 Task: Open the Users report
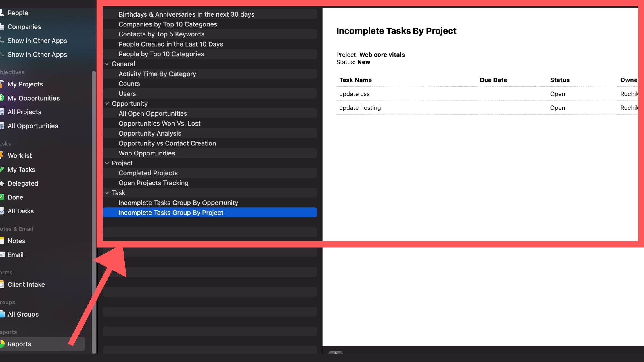210,94
